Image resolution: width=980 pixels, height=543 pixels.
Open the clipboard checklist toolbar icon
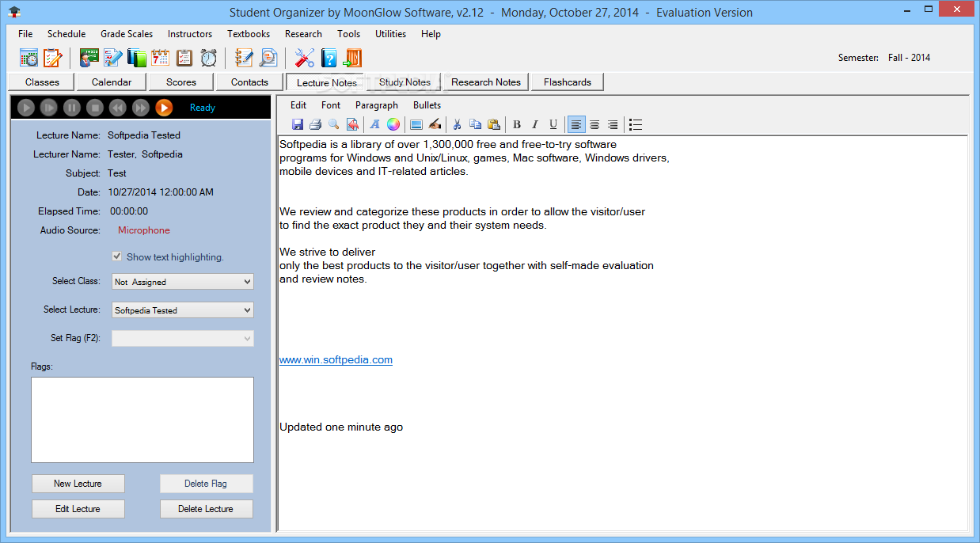184,58
